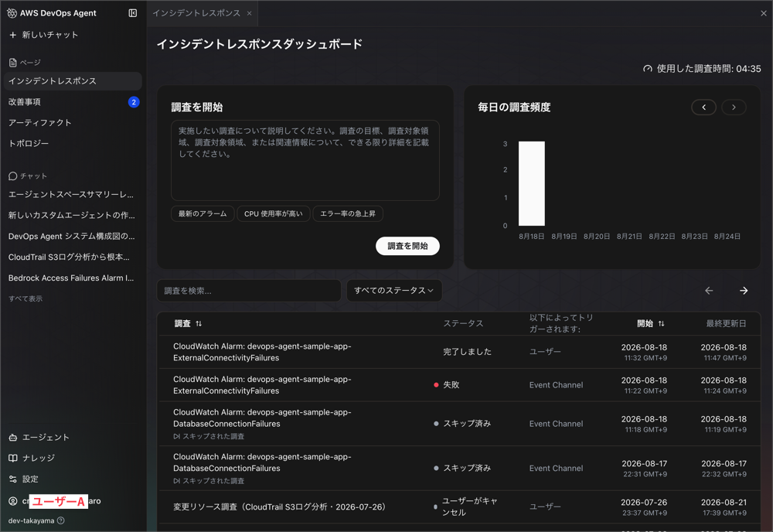Close the インシデントレスポンス tab
Image resolution: width=773 pixels, height=532 pixels.
(x=250, y=13)
